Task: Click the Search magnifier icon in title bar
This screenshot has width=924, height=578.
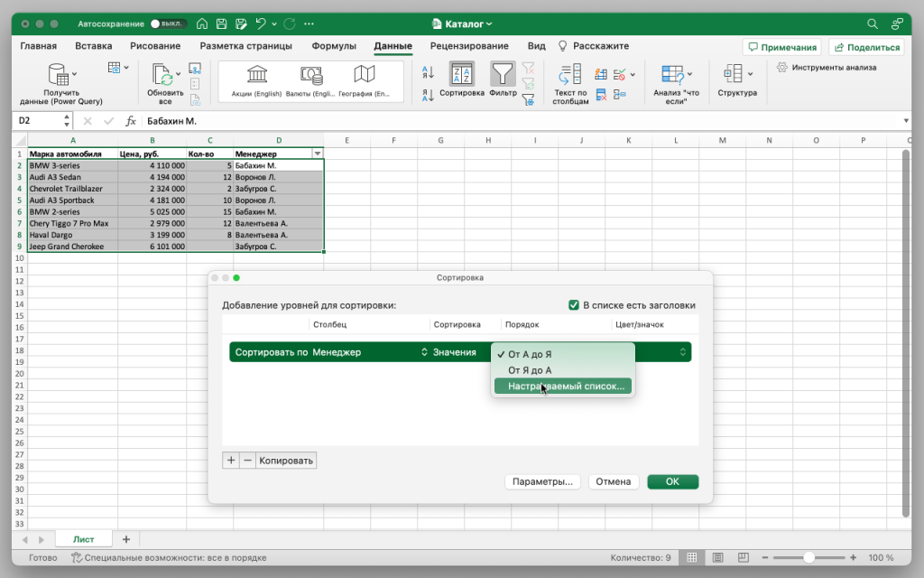Action: click(873, 23)
